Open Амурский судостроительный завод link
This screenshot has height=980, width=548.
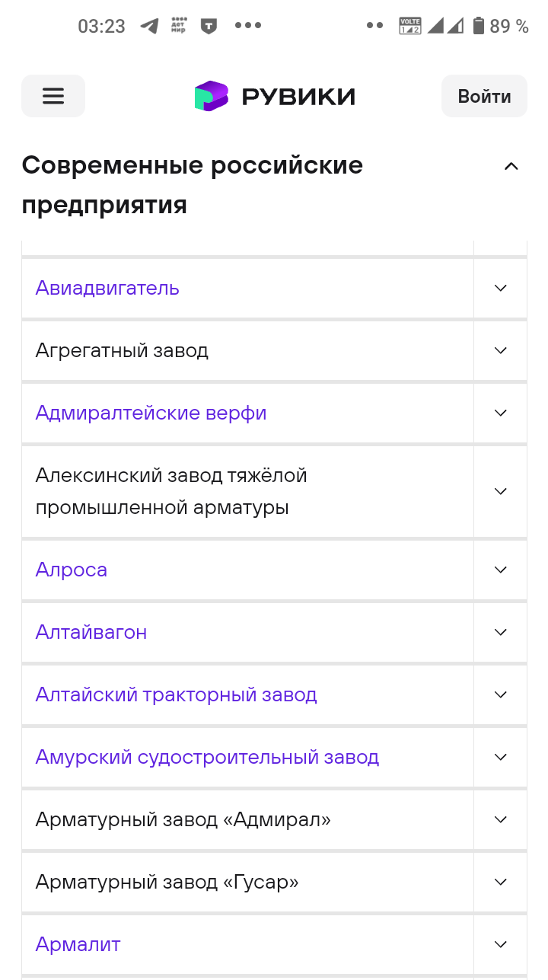[207, 757]
